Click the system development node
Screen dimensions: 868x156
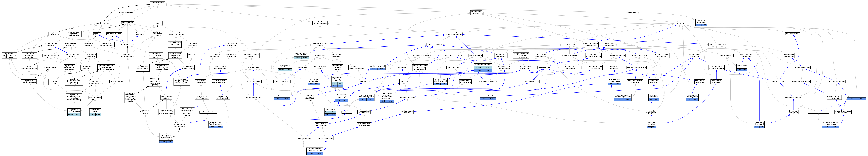716,44
